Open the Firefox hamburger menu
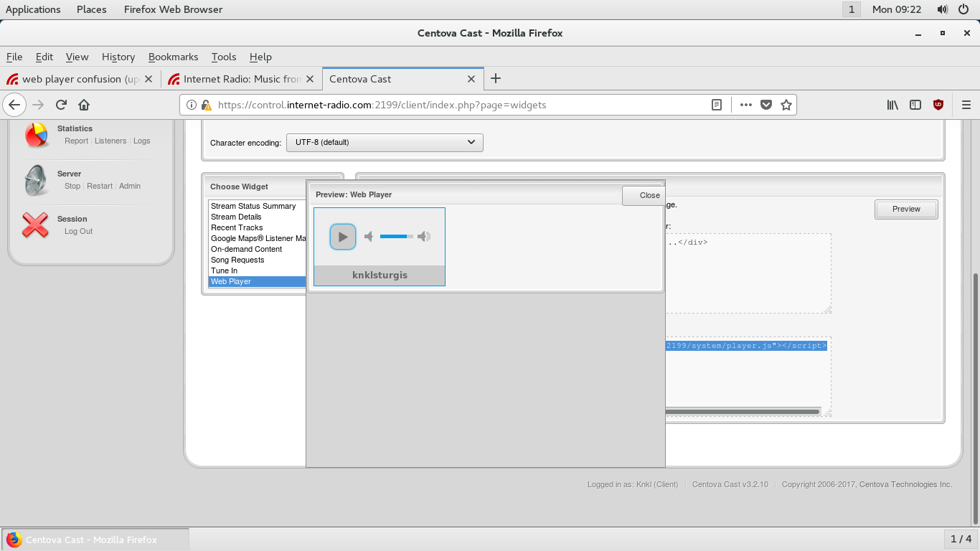Screen dimensions: 980x551 (966, 105)
